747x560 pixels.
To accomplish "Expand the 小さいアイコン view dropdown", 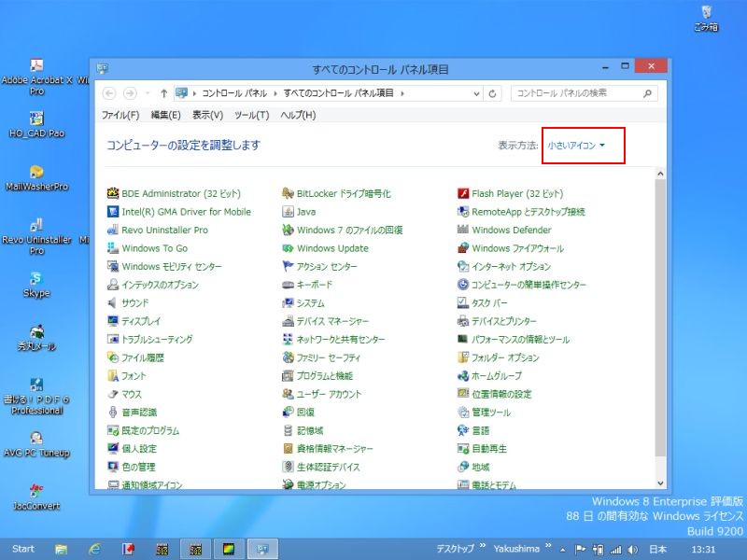I will [x=577, y=146].
